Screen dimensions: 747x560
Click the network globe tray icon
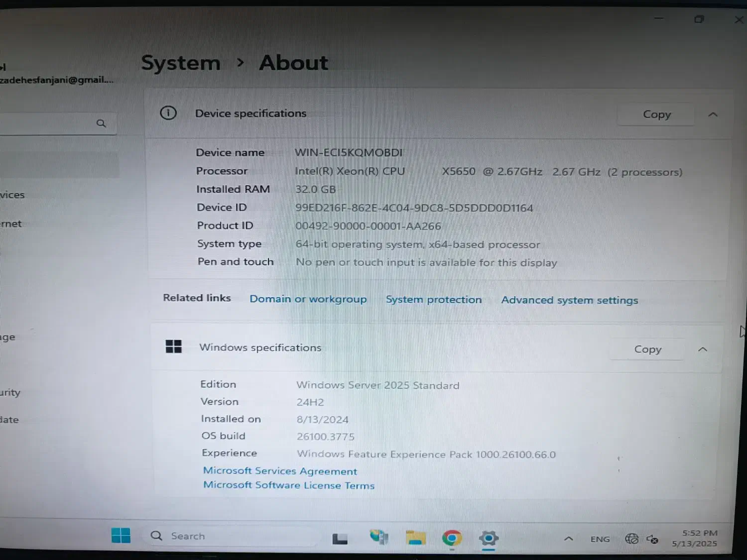631,539
